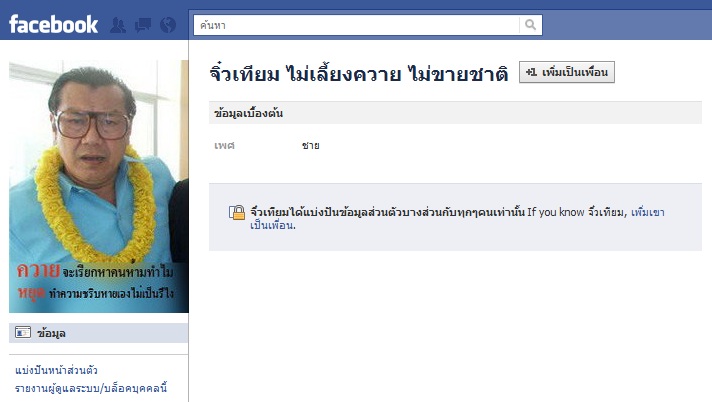This screenshot has width=712, height=402.
Task: Click the gender value ชาย
Action: [x=311, y=145]
